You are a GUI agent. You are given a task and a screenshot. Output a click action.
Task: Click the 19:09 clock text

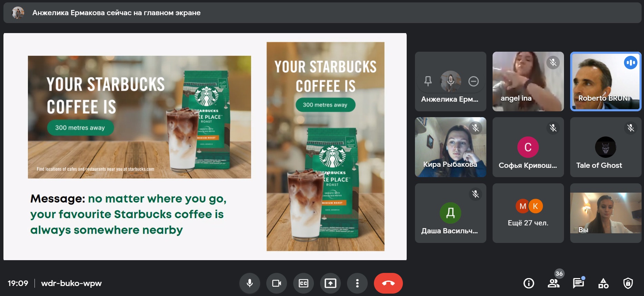click(x=18, y=283)
